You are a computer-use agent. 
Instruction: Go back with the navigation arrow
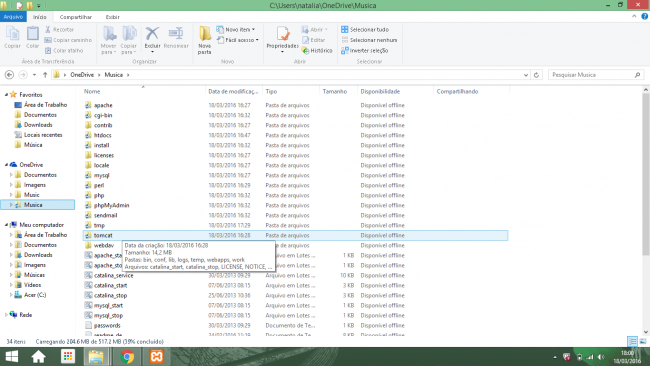click(9, 75)
